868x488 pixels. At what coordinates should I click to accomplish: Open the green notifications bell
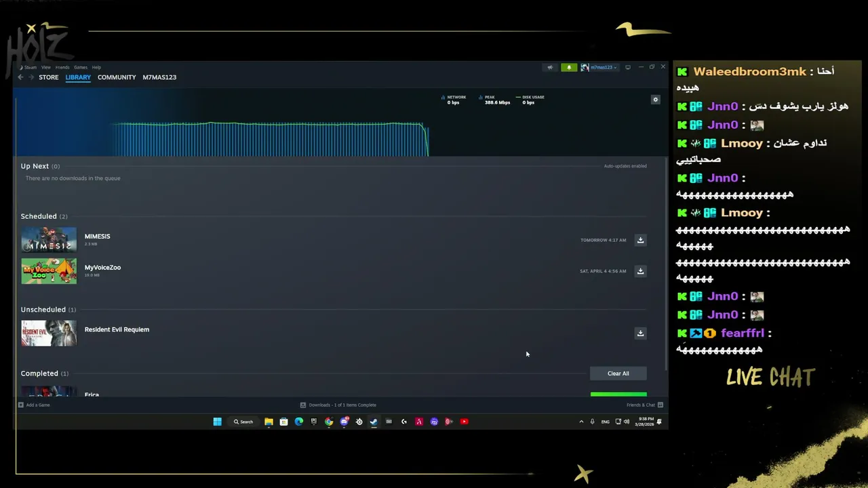coord(569,67)
